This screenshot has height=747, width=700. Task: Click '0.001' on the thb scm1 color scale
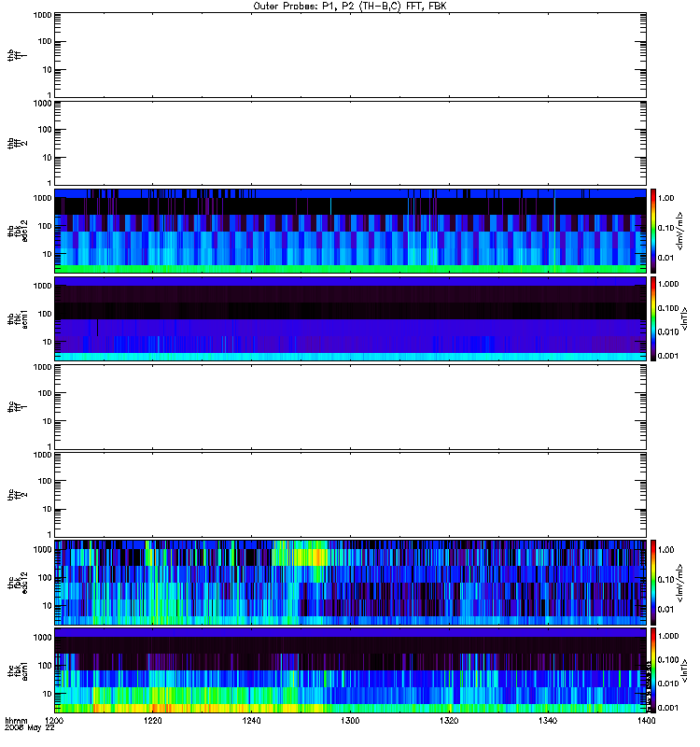[x=668, y=356]
